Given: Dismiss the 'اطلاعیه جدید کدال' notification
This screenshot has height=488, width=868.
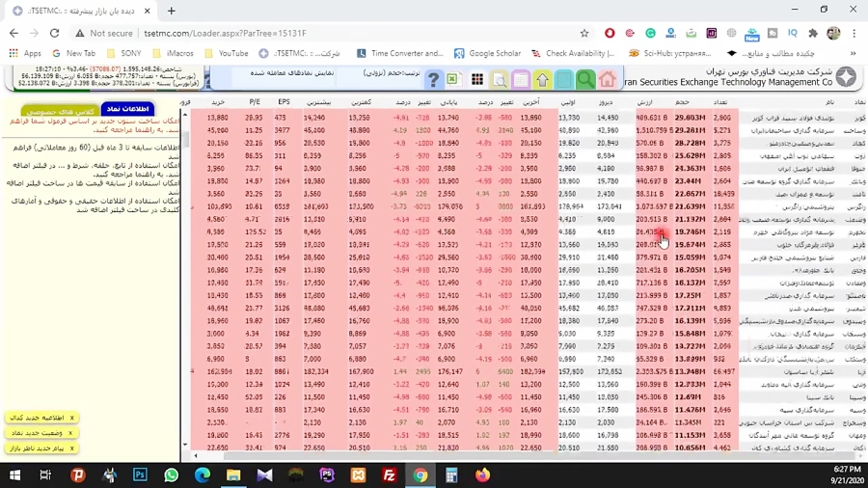Looking at the screenshot, I should [x=71, y=418].
